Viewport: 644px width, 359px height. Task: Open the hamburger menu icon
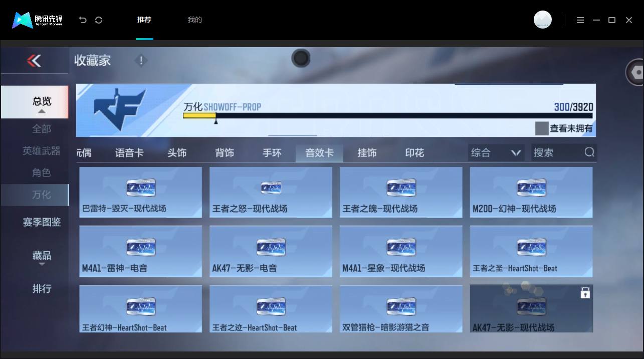point(580,20)
